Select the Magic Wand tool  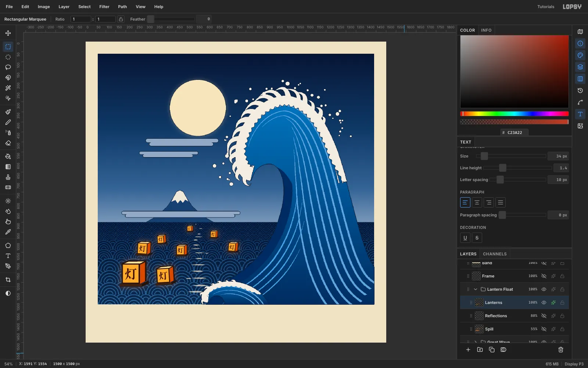click(8, 88)
